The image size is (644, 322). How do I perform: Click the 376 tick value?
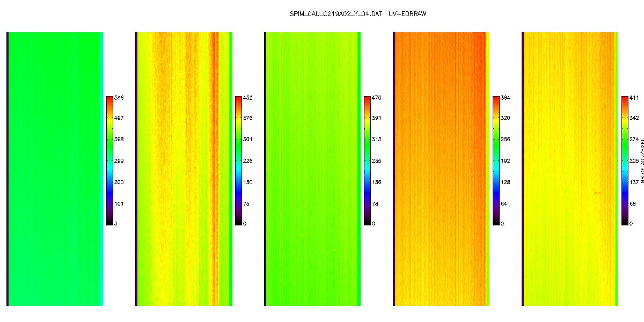click(247, 118)
